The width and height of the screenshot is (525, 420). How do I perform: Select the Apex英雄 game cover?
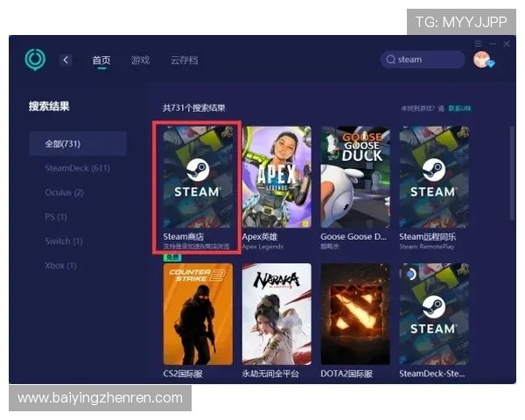[x=276, y=178]
